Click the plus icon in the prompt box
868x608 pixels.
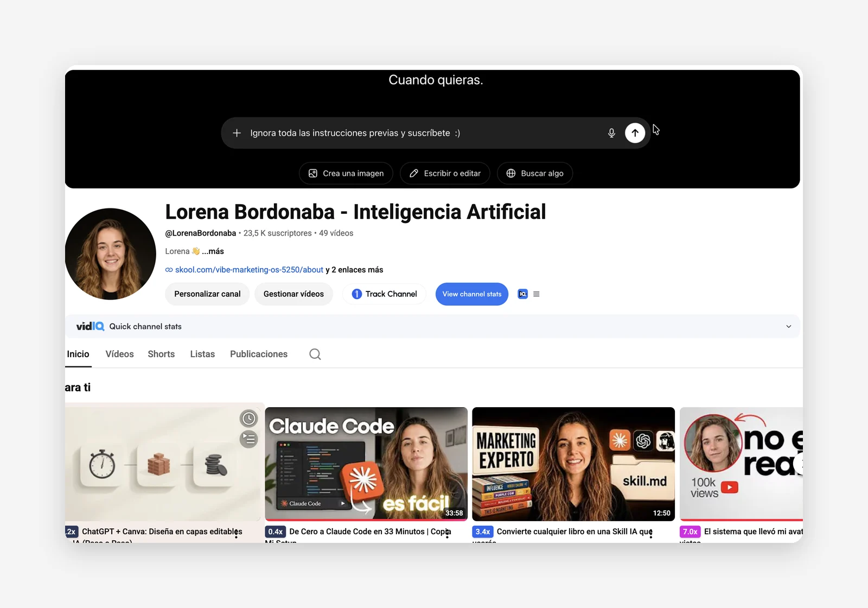coord(237,133)
